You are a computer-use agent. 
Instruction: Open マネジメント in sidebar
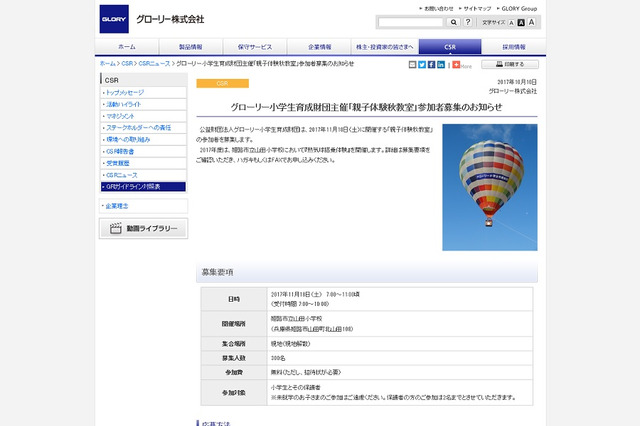click(x=143, y=116)
